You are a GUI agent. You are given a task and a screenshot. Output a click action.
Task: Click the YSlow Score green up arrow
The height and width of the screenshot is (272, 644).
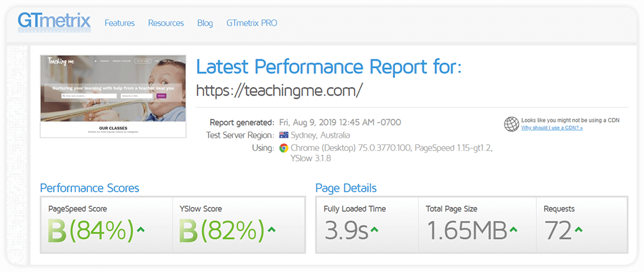[x=271, y=230]
